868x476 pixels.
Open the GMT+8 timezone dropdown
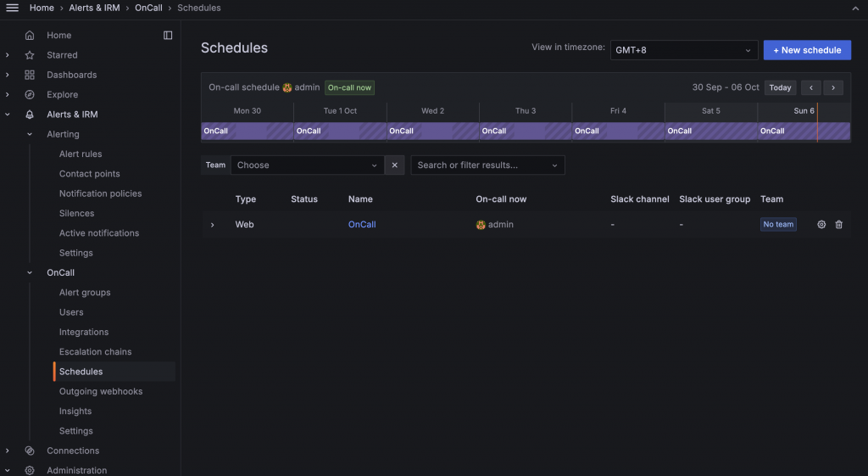(x=684, y=50)
